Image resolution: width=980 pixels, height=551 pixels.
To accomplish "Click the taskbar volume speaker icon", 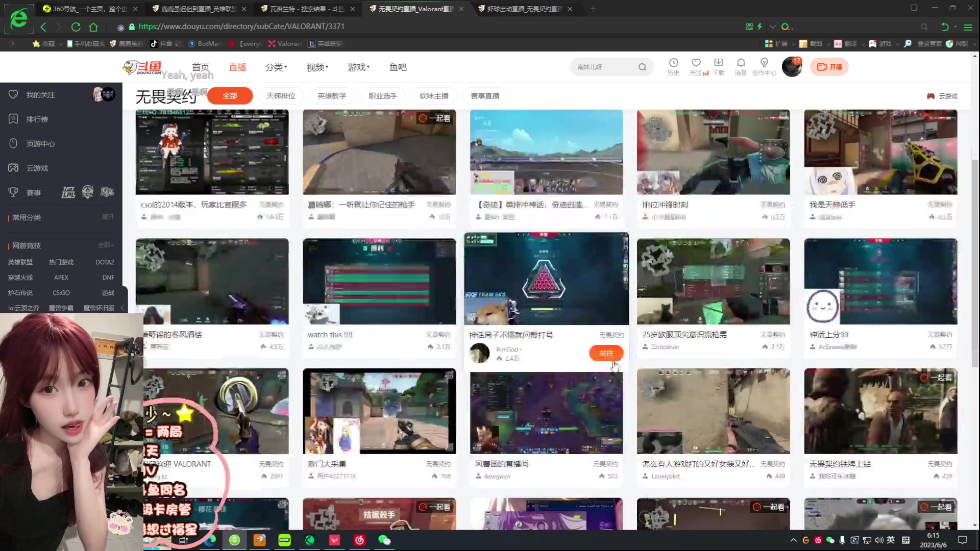I will 879,540.
